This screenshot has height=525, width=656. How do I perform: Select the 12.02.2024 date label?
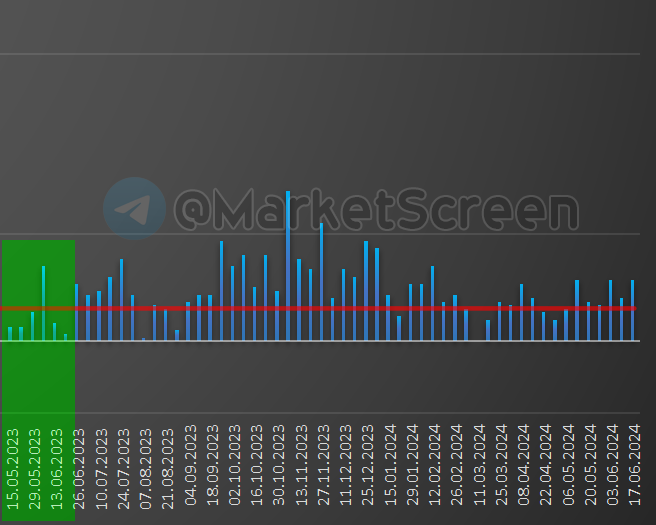pyautogui.click(x=434, y=465)
